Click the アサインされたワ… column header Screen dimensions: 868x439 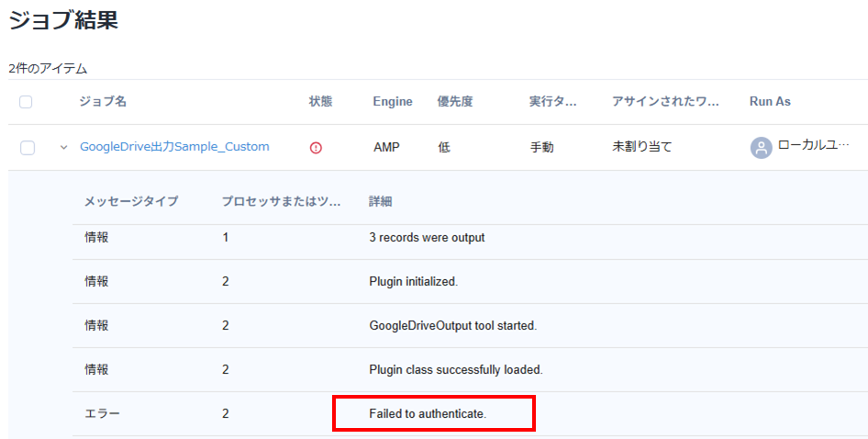point(665,102)
